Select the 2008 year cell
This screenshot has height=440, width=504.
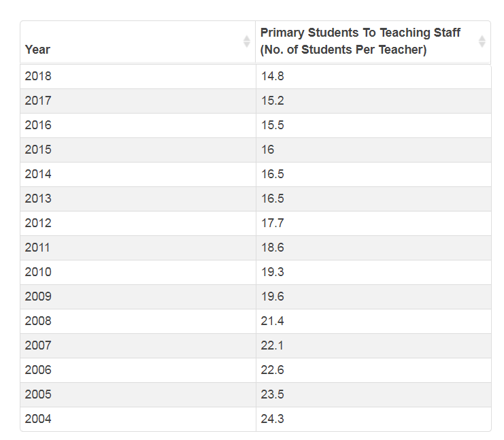pos(38,321)
